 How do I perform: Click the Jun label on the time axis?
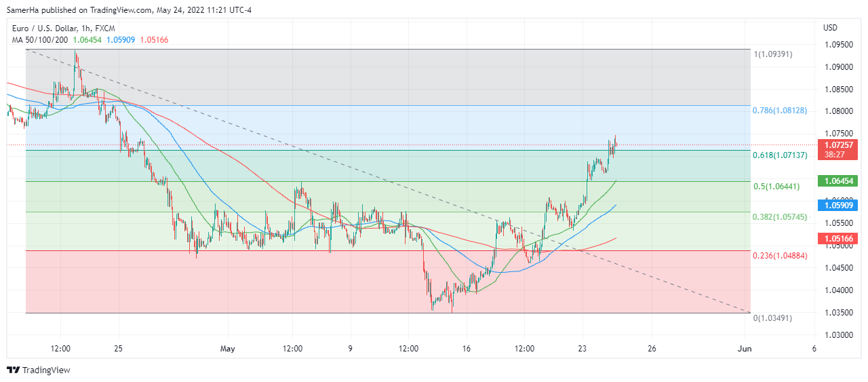[x=745, y=349]
